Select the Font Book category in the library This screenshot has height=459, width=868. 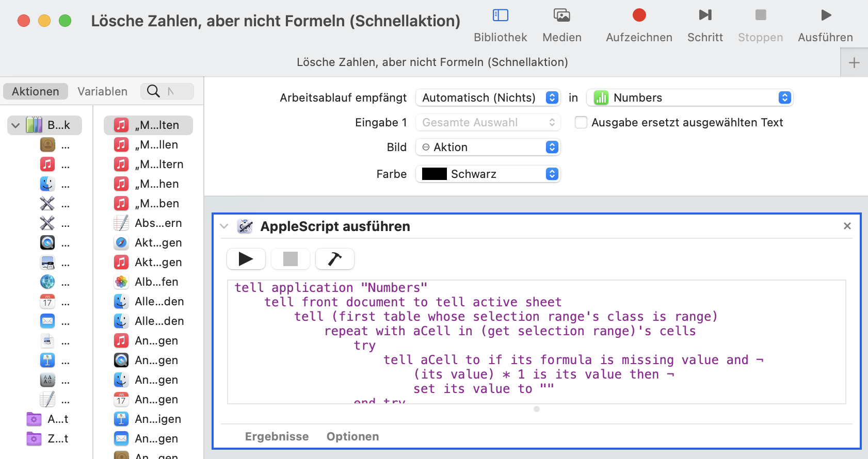coord(47,380)
